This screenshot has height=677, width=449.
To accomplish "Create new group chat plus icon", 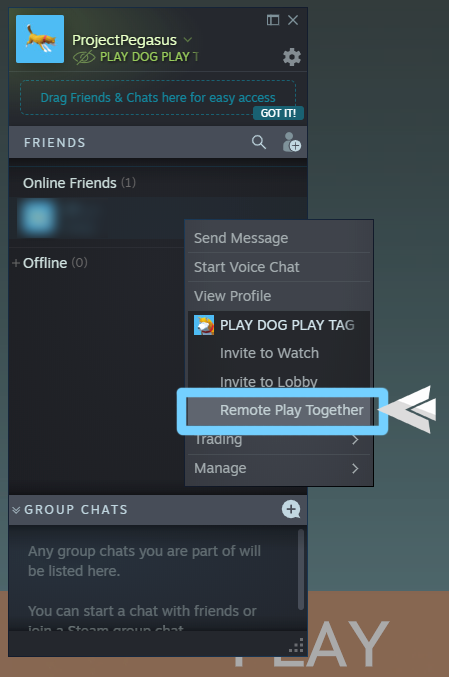I will [x=291, y=509].
